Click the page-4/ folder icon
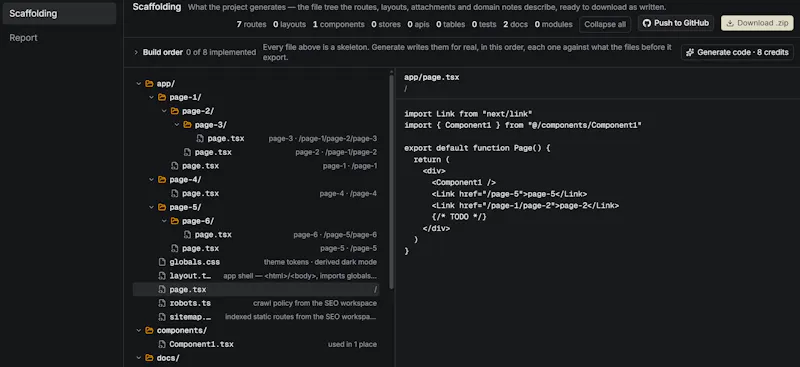The height and width of the screenshot is (367, 800). (x=162, y=180)
